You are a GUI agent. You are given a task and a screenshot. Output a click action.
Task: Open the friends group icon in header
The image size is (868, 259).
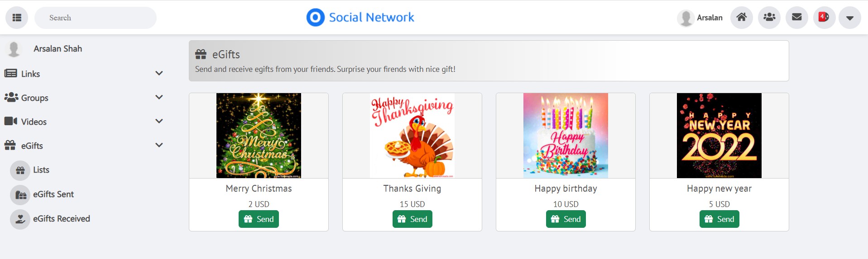pos(769,18)
